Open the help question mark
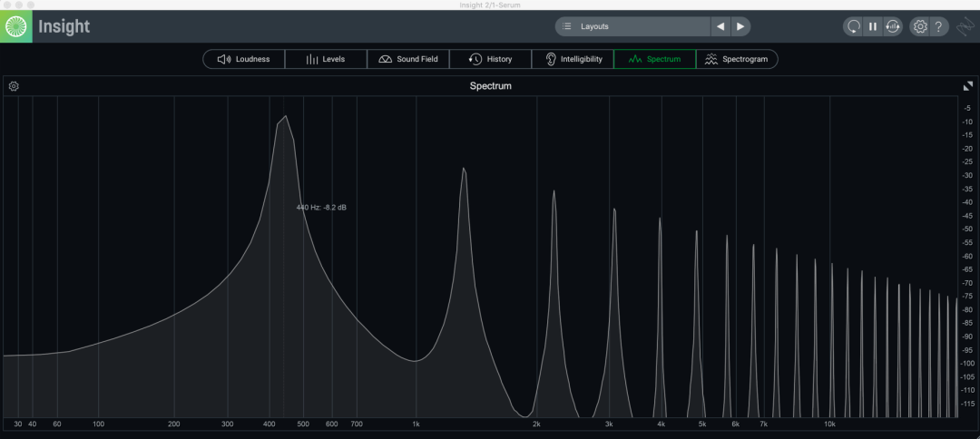980x439 pixels. click(939, 26)
